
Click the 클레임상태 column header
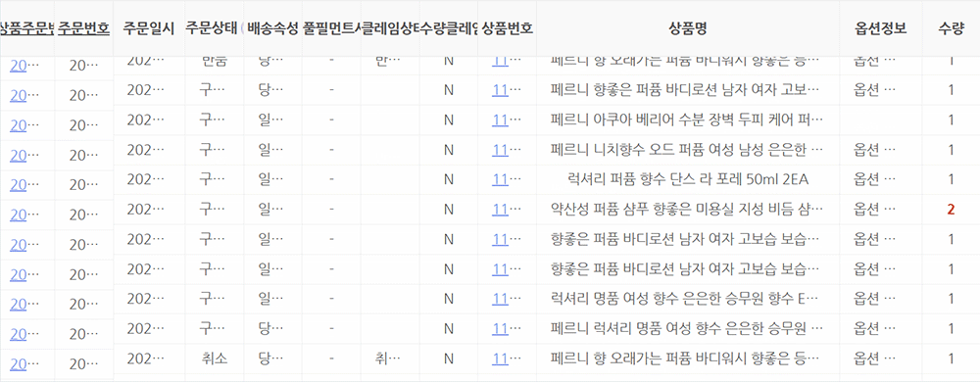click(390, 28)
